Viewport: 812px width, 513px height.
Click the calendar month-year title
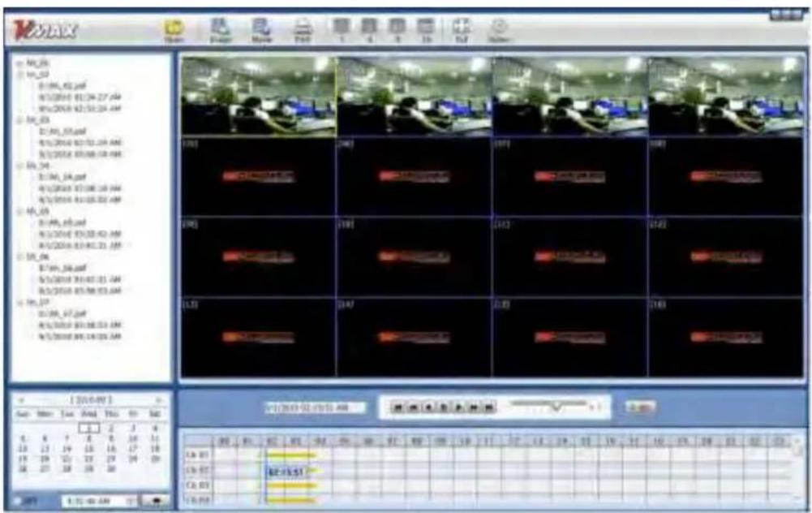pos(91,400)
